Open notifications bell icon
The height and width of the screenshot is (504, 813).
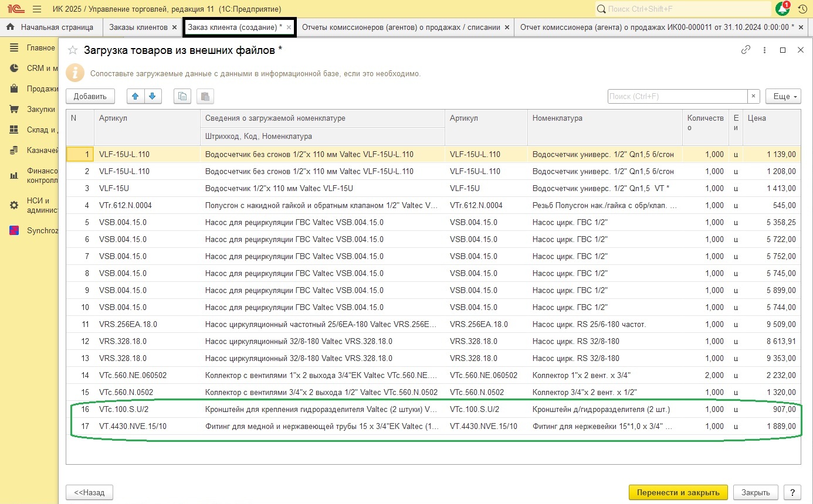(782, 9)
